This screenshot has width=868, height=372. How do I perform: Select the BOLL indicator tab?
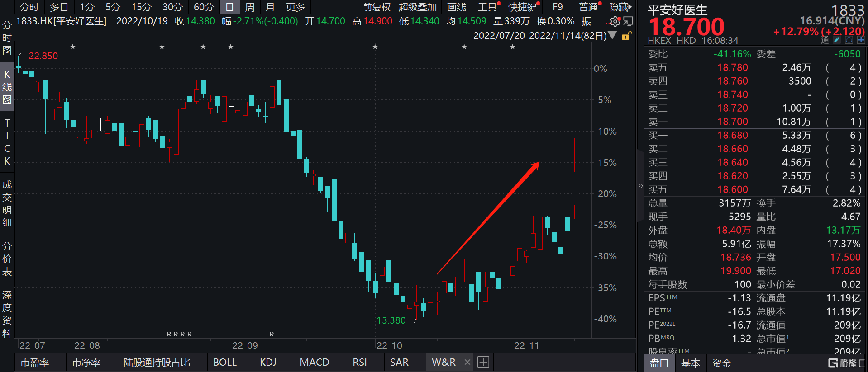tap(225, 362)
